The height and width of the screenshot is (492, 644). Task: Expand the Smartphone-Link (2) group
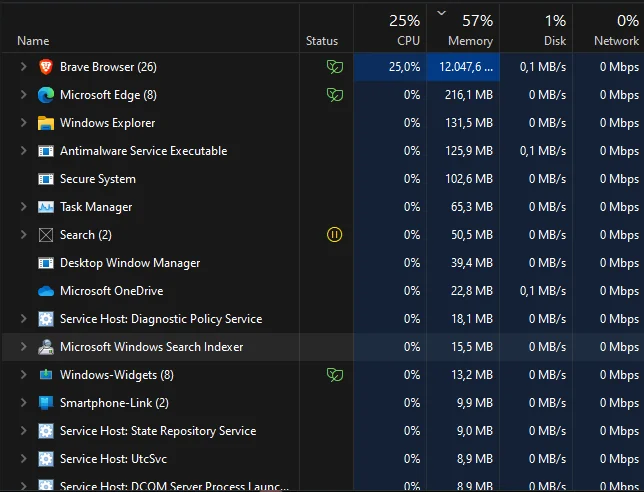(x=23, y=402)
